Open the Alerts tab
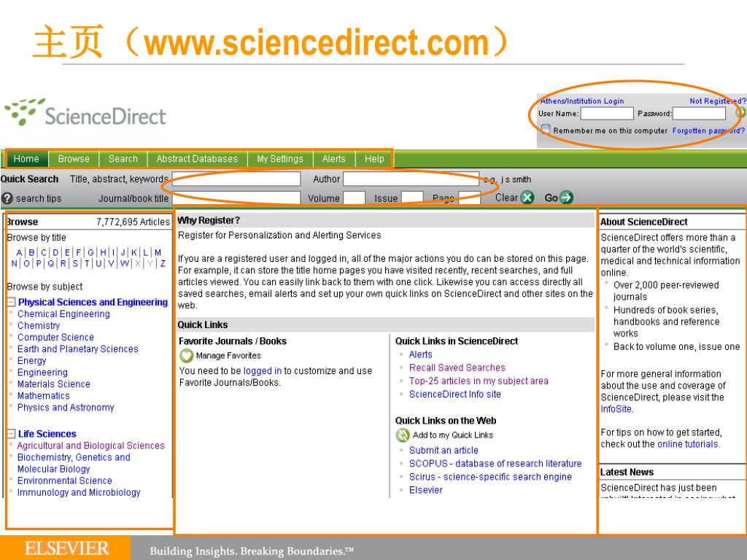 [334, 158]
